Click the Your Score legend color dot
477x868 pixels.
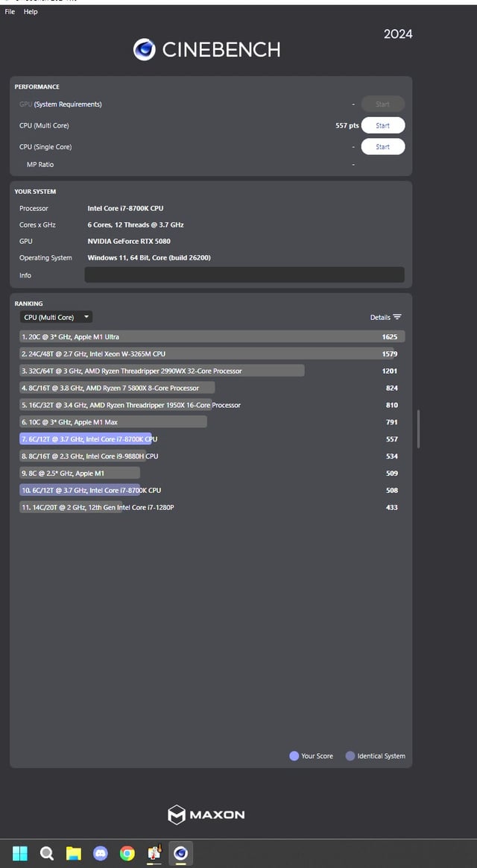point(294,755)
